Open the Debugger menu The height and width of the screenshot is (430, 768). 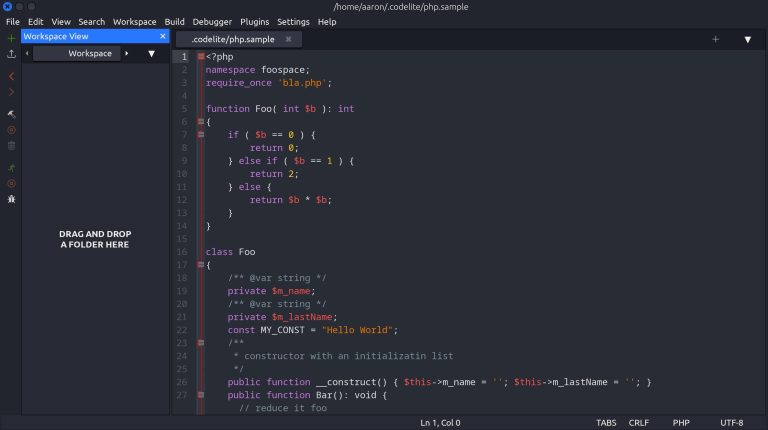click(x=211, y=21)
